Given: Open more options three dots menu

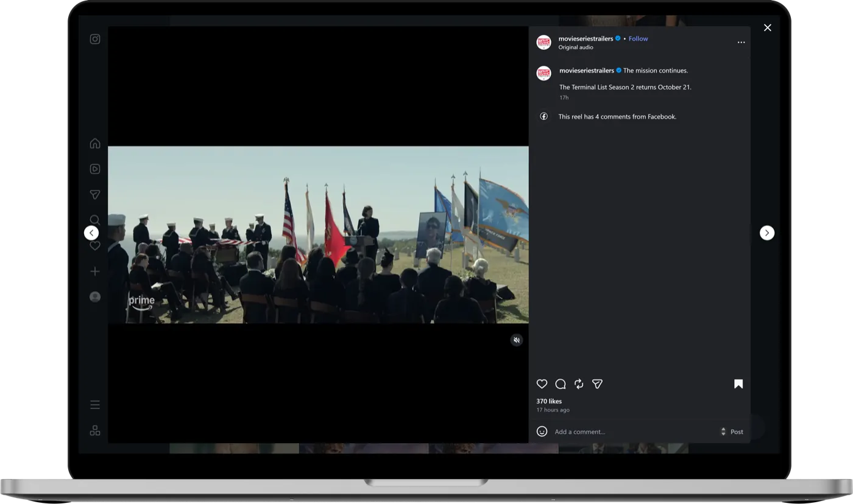Looking at the screenshot, I should click(741, 43).
